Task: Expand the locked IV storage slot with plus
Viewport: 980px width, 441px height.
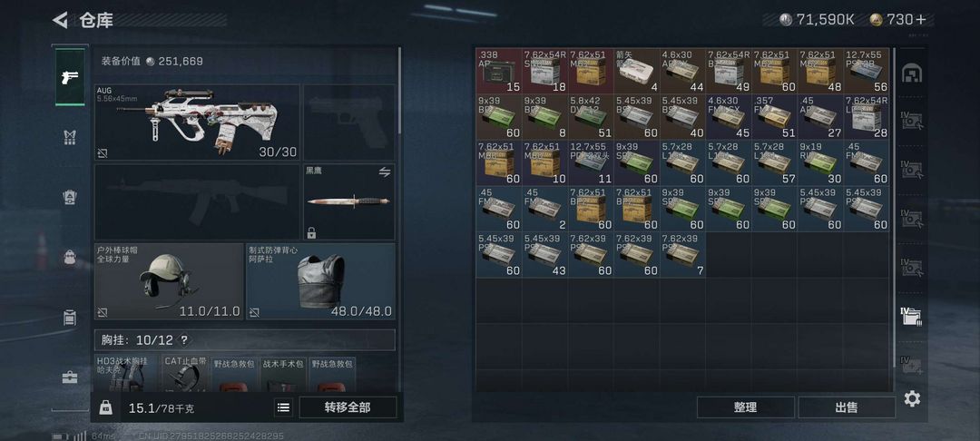Action: [x=911, y=364]
